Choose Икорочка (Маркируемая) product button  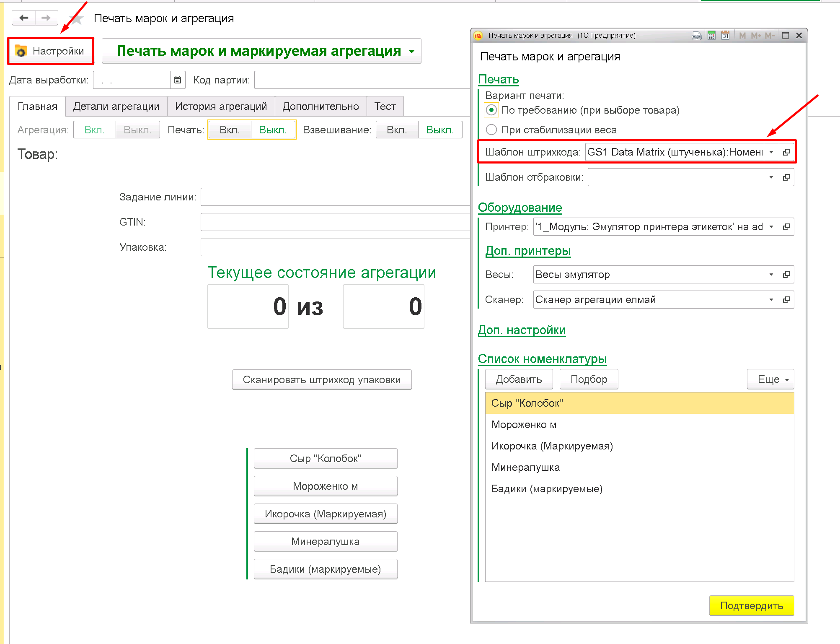pyautogui.click(x=326, y=514)
